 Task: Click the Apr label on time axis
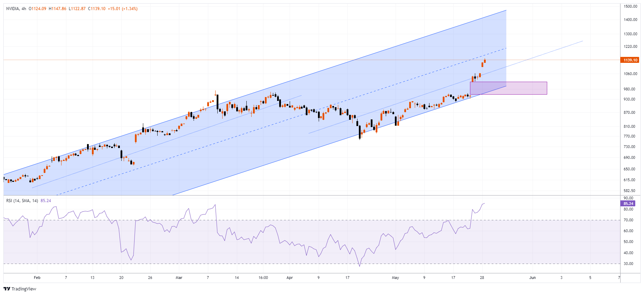click(x=290, y=278)
